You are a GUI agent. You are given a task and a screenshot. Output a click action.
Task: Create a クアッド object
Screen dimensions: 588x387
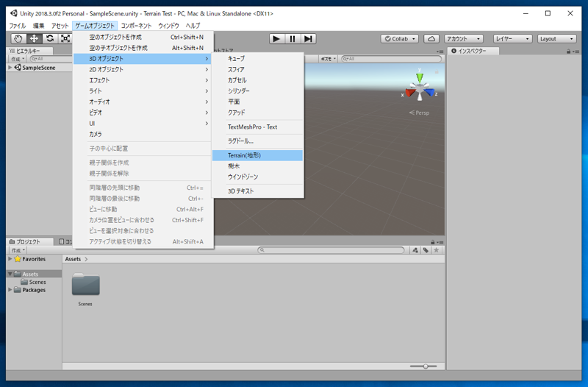click(258, 113)
